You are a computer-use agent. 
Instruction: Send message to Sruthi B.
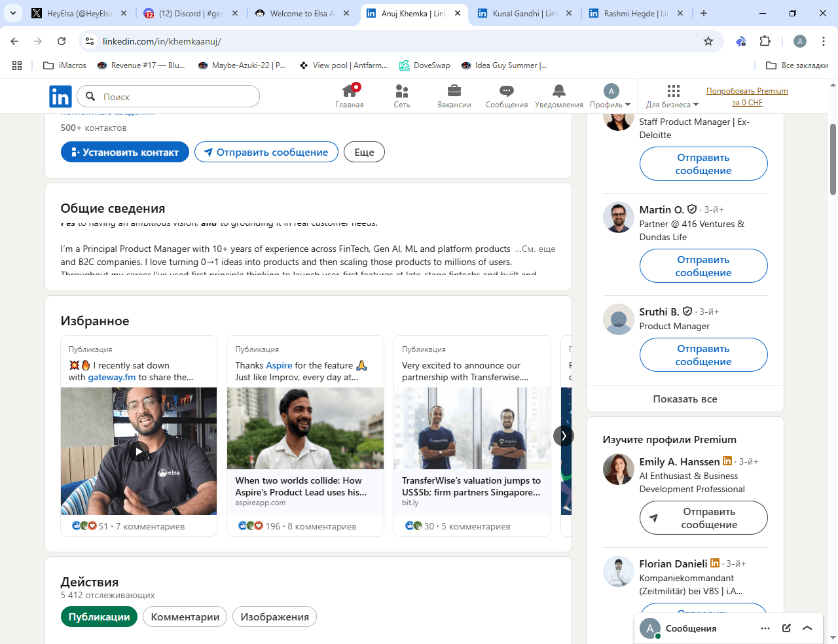703,355
